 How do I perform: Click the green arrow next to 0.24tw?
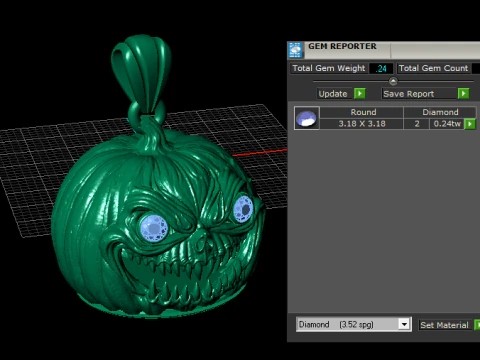click(470, 124)
